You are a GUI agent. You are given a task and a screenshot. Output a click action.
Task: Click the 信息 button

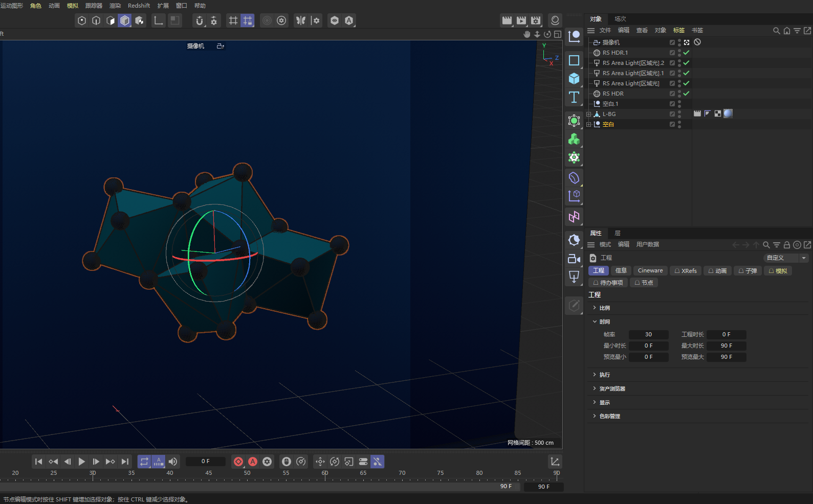621,271
